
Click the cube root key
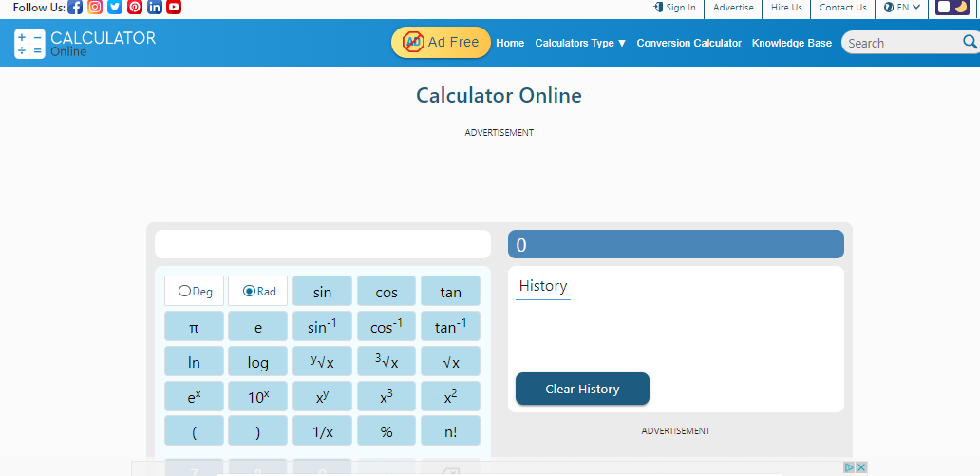(x=386, y=362)
